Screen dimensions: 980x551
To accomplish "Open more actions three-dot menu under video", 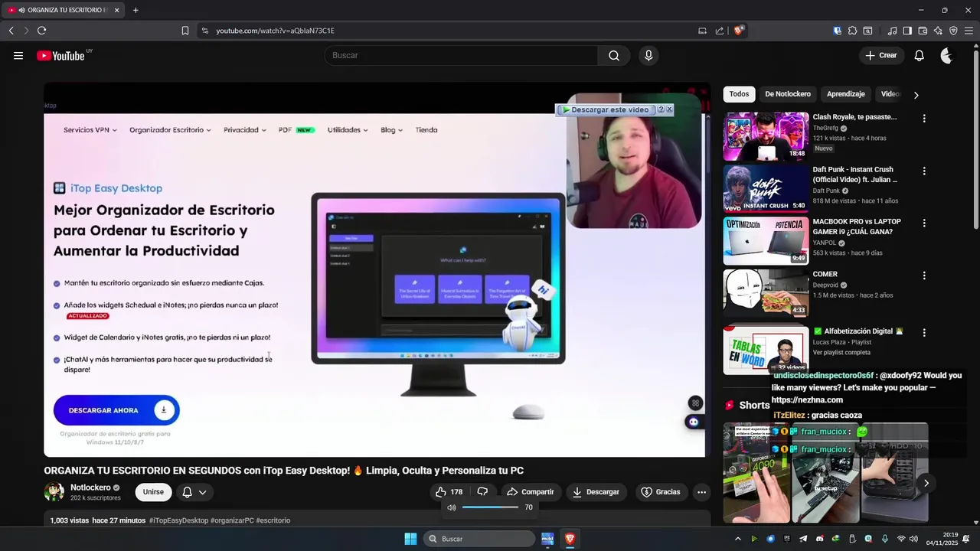I will click(x=701, y=492).
